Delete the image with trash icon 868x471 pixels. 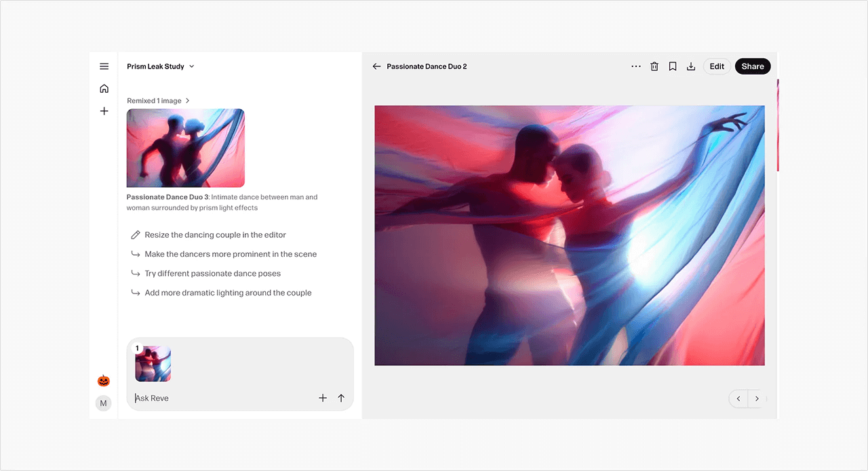pos(654,66)
